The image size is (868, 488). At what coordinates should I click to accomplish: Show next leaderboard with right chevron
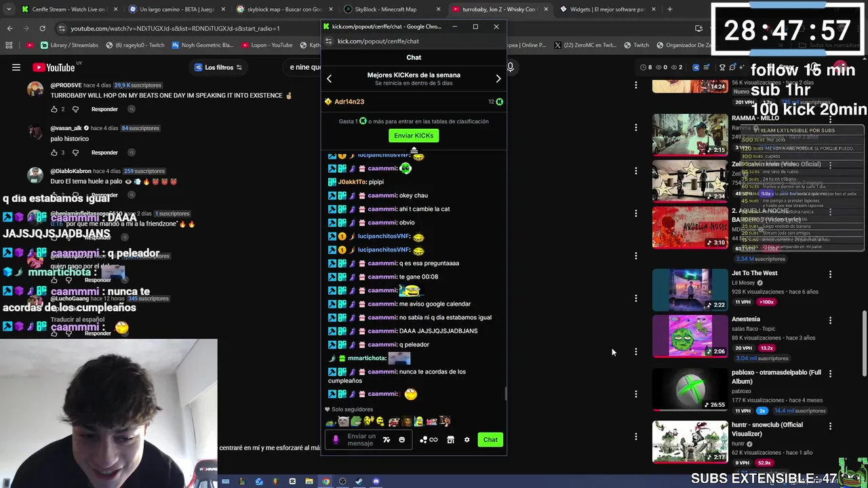pyautogui.click(x=498, y=79)
